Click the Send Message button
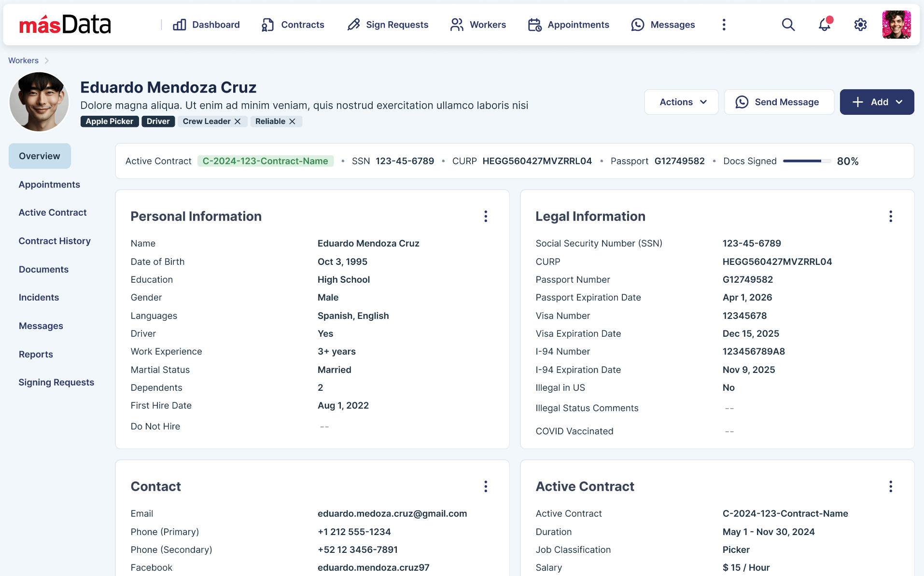This screenshot has height=576, width=924. [x=779, y=102]
